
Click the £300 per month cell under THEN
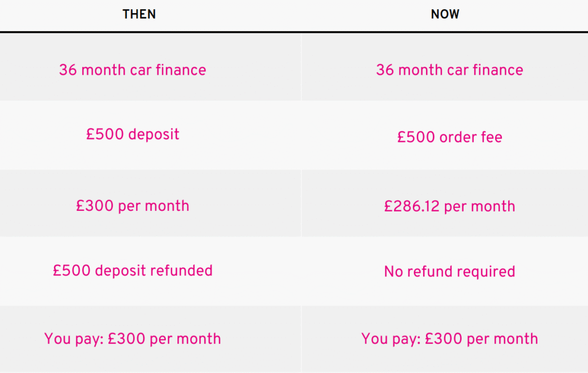pos(133,206)
